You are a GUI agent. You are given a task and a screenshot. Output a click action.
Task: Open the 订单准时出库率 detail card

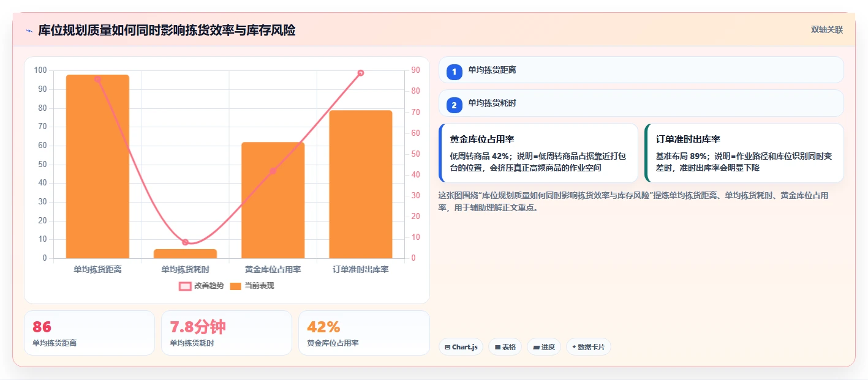(x=744, y=153)
